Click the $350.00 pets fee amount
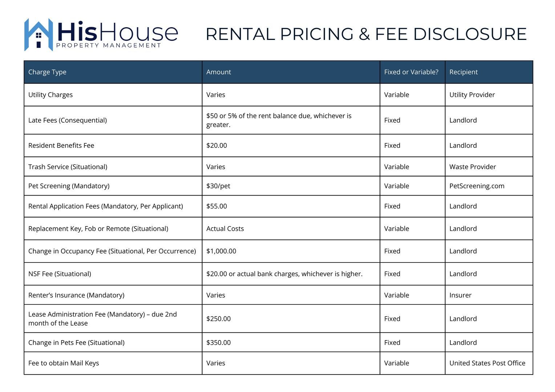The image size is (555, 392). click(218, 342)
